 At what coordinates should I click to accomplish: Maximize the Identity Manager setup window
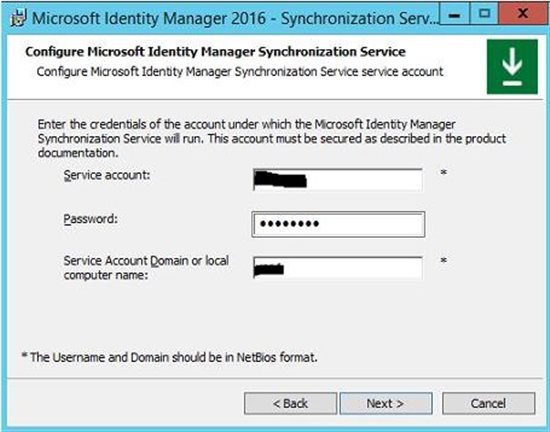click(x=484, y=14)
